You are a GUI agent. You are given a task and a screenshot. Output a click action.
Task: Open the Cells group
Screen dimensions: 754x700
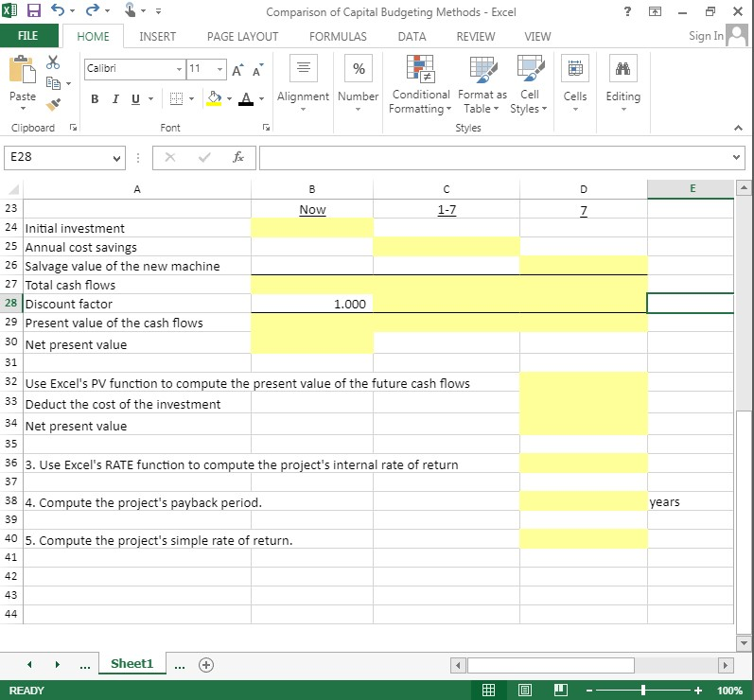click(575, 83)
